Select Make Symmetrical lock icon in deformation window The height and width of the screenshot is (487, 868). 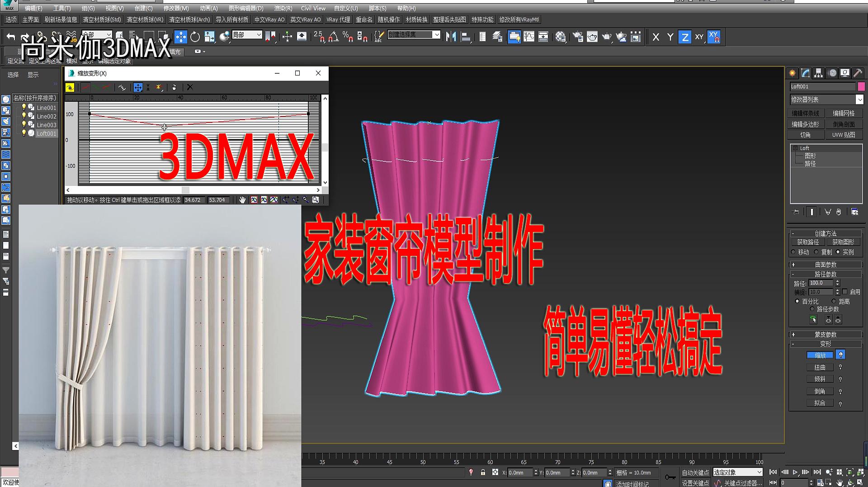click(x=70, y=87)
